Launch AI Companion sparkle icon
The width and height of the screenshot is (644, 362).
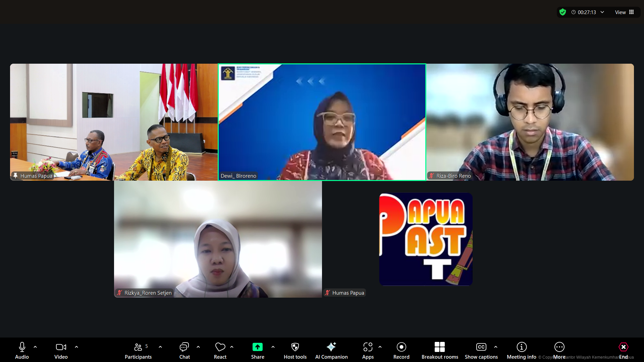(331, 347)
